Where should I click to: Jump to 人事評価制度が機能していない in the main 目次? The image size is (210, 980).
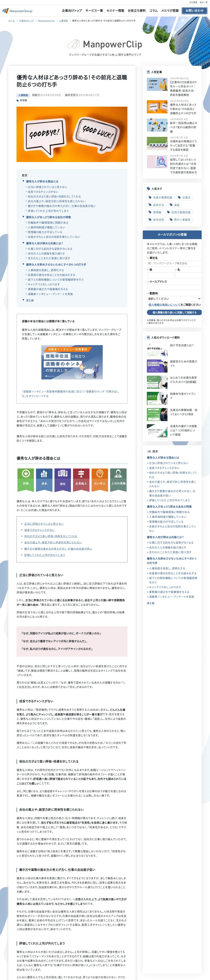click(x=46, y=227)
